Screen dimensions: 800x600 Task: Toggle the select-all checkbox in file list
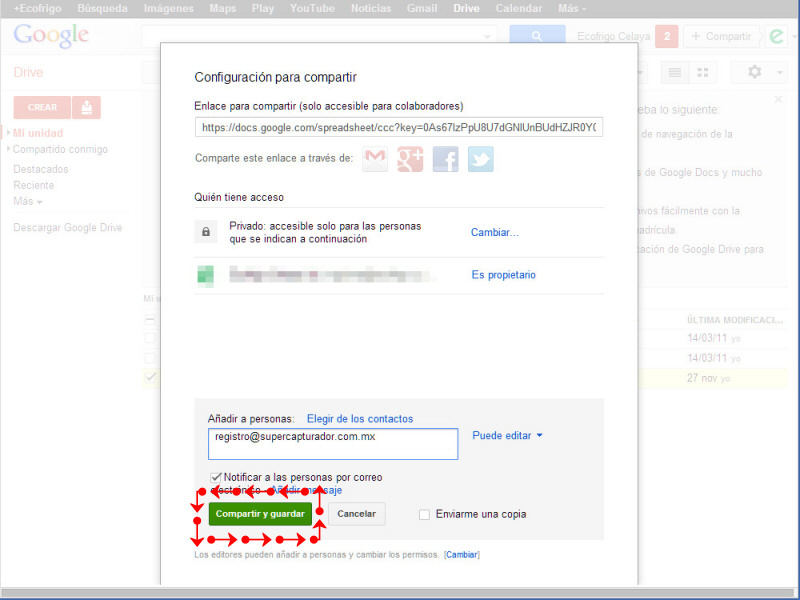[x=149, y=320]
